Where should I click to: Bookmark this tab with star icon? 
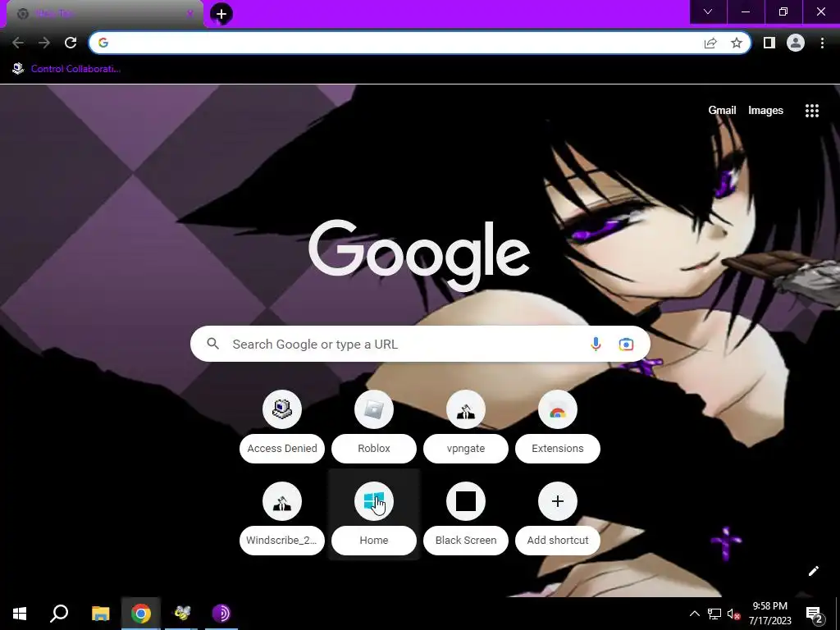737,43
